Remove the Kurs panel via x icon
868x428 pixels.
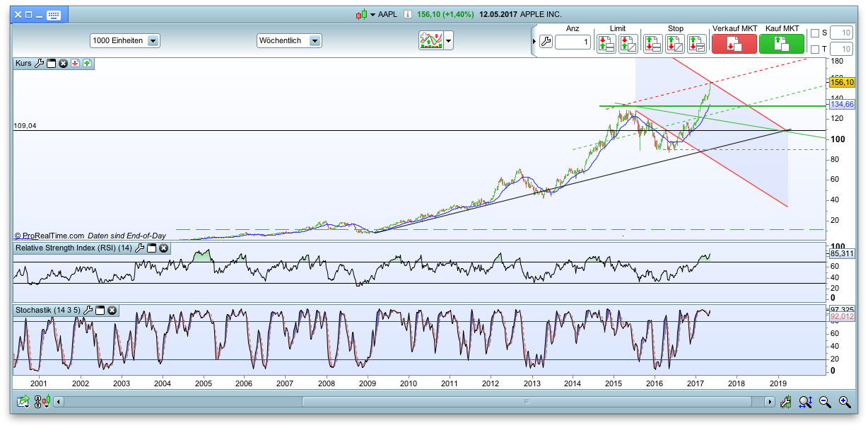63,64
